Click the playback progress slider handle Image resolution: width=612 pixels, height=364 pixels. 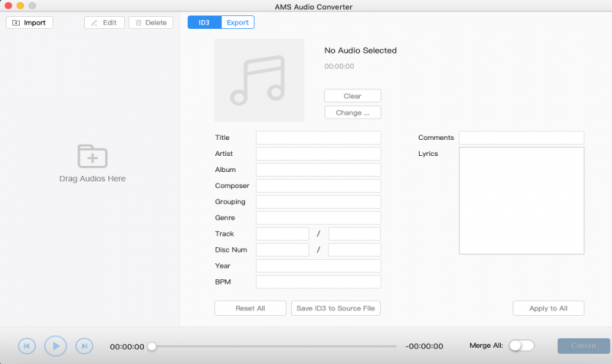click(x=152, y=346)
